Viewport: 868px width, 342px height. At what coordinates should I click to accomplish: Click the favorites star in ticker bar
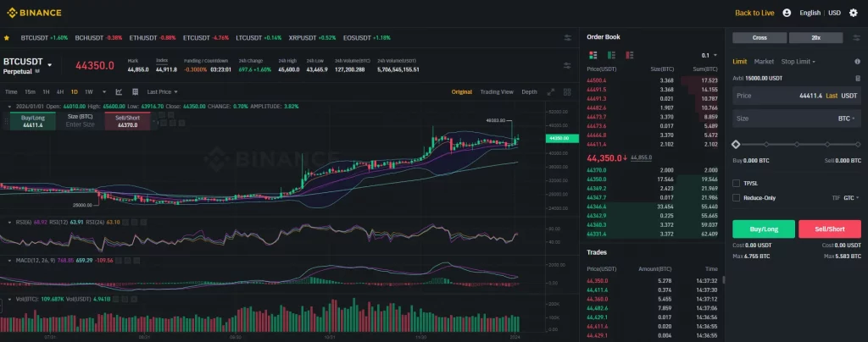click(x=8, y=37)
